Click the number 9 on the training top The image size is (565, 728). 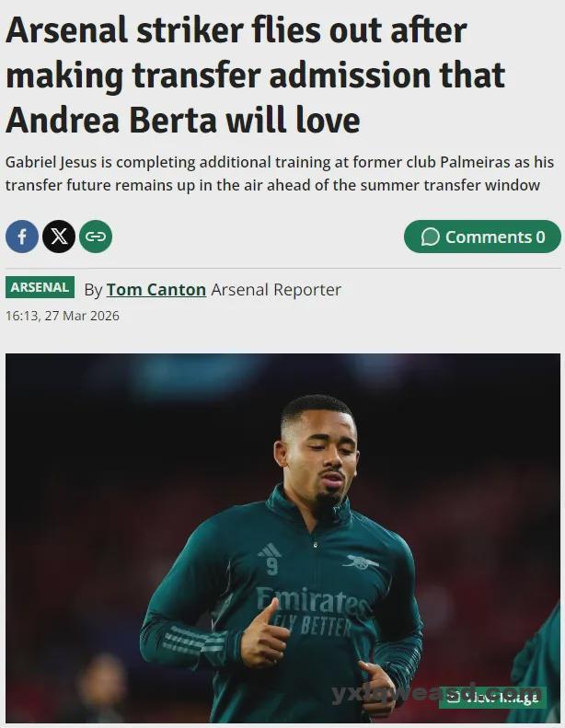point(272,567)
